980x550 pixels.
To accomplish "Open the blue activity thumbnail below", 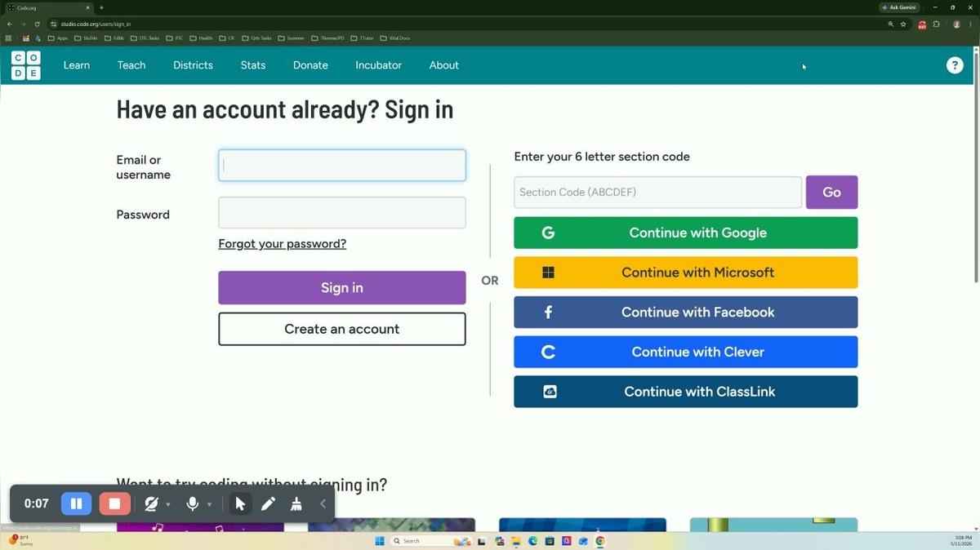I will click(x=582, y=525).
